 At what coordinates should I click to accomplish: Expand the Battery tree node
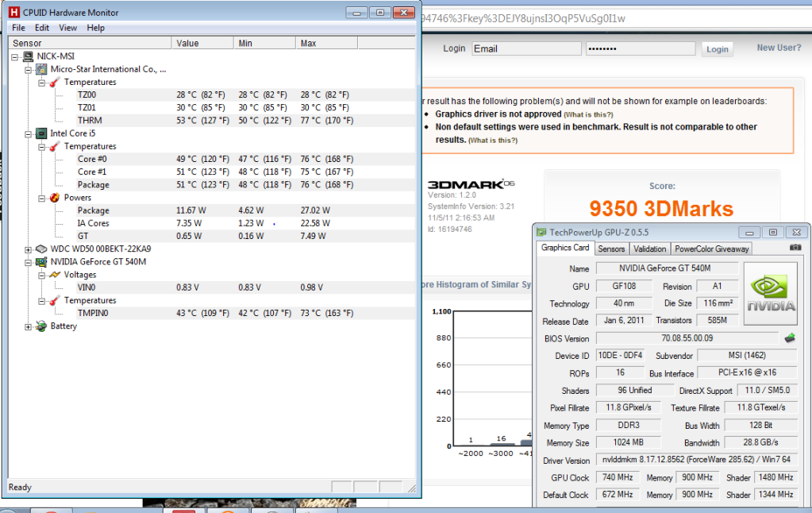(x=29, y=326)
